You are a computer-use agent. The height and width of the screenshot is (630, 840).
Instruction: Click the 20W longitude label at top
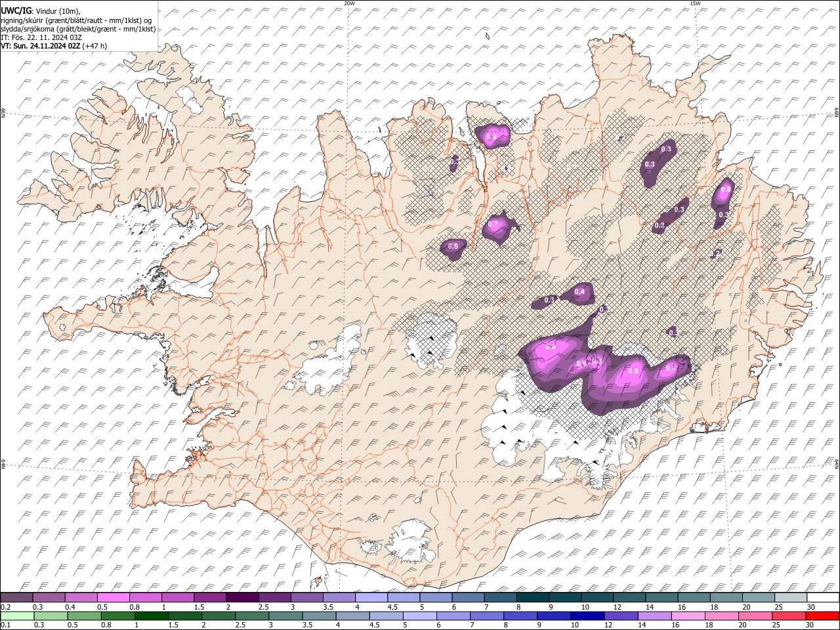click(x=349, y=3)
